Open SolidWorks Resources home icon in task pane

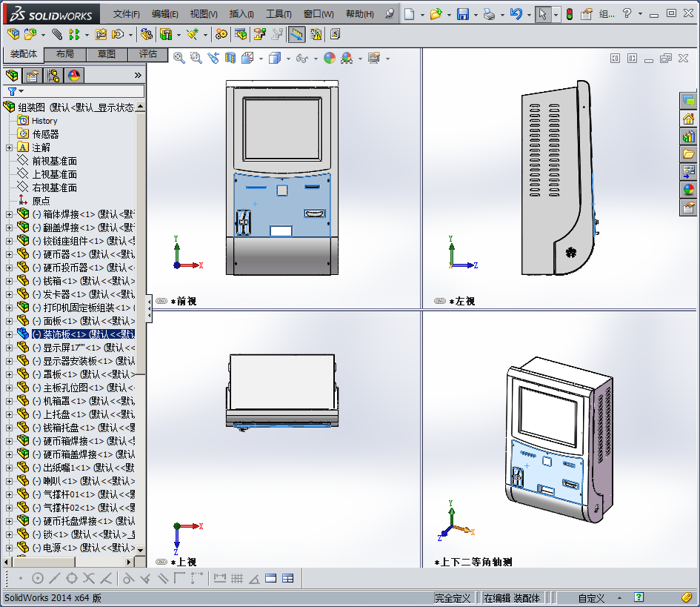pyautogui.click(x=688, y=119)
